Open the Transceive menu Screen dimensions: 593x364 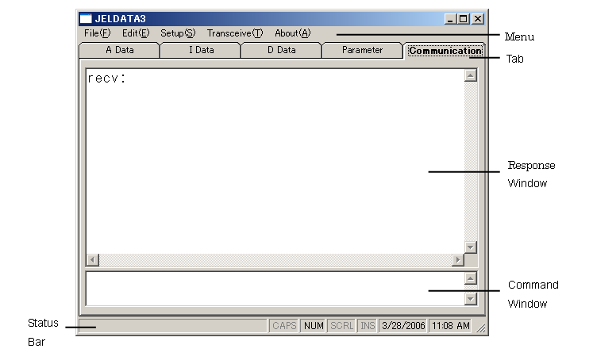coord(234,33)
